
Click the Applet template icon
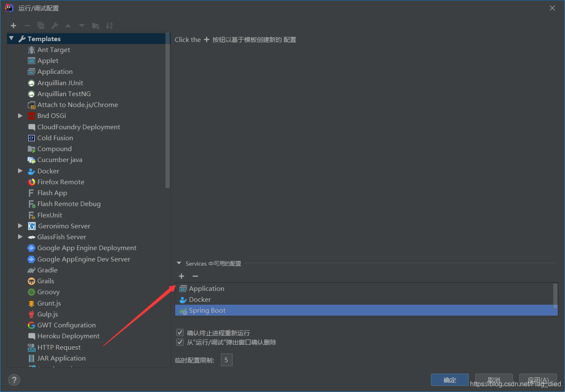[x=32, y=61]
